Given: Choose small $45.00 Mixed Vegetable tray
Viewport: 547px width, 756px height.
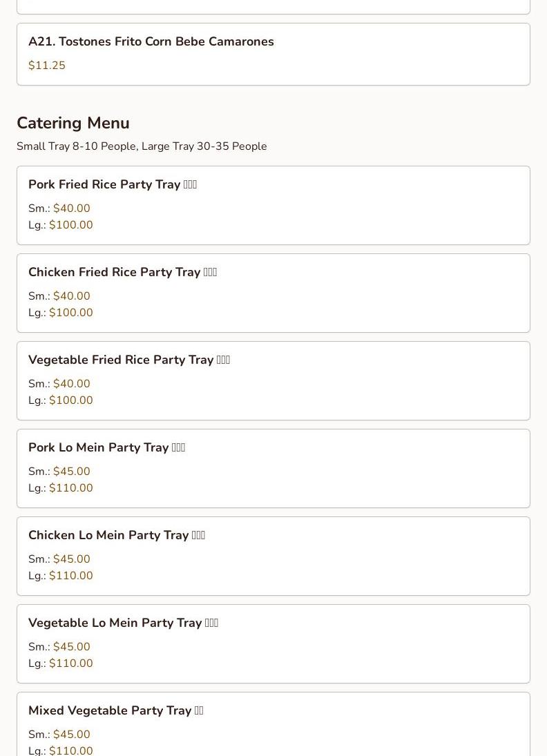Looking at the screenshot, I should click(71, 735).
